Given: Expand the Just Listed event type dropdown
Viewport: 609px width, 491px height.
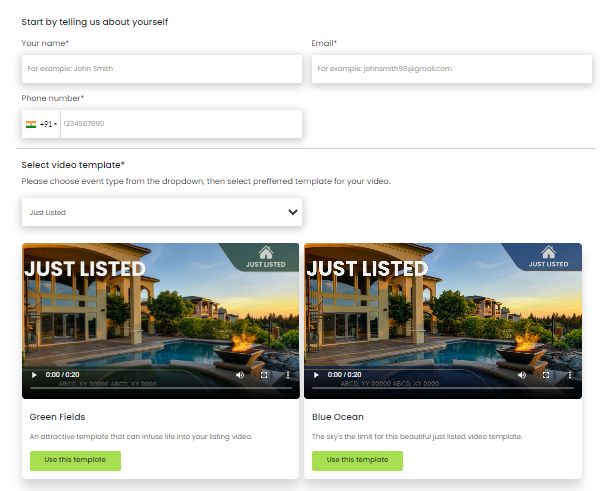Looking at the screenshot, I should (x=162, y=212).
